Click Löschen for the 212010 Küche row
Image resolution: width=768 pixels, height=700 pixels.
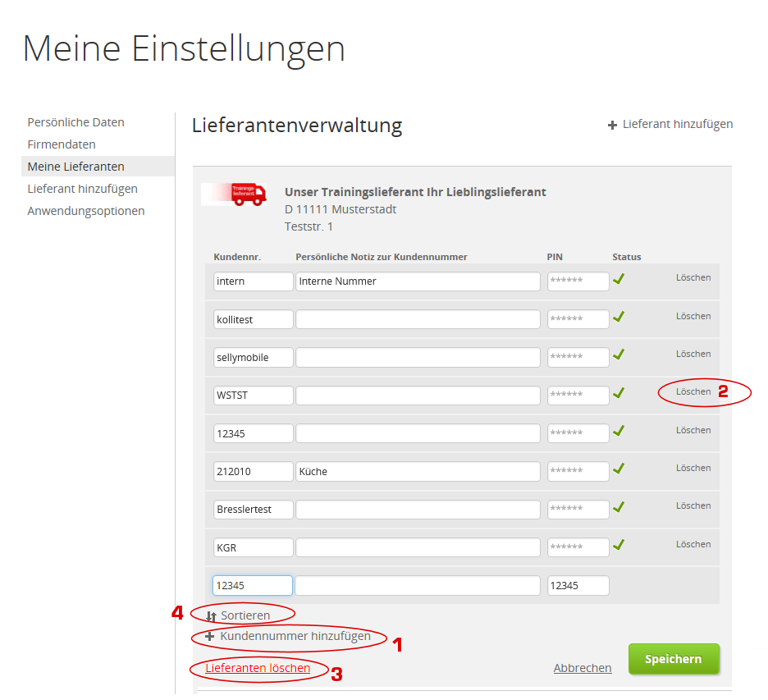pyautogui.click(x=693, y=469)
